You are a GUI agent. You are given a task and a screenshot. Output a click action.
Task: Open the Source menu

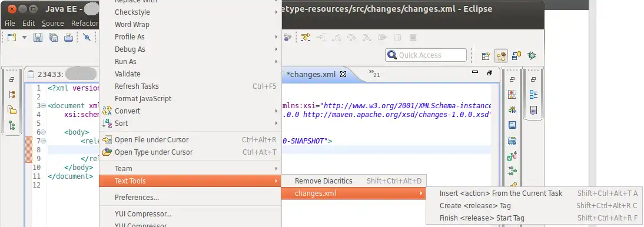tap(52, 24)
